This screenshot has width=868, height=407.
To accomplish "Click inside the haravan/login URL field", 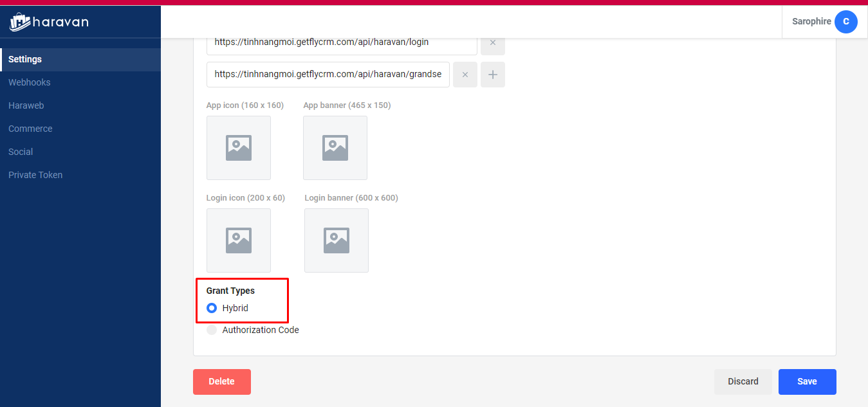I will coord(341,42).
